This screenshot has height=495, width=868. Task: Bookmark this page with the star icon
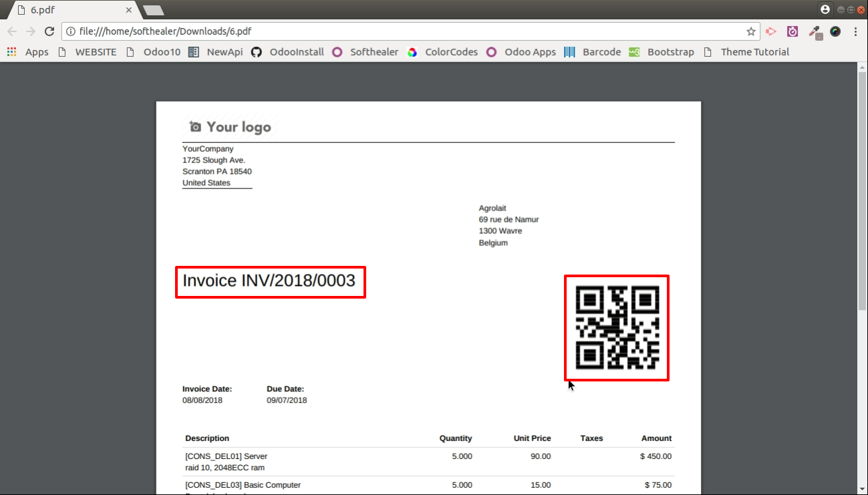(751, 31)
